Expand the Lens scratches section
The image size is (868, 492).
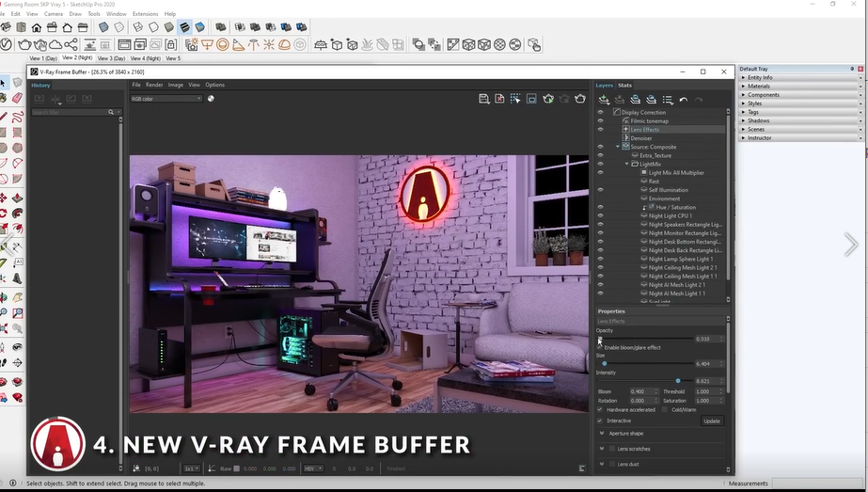(x=602, y=449)
